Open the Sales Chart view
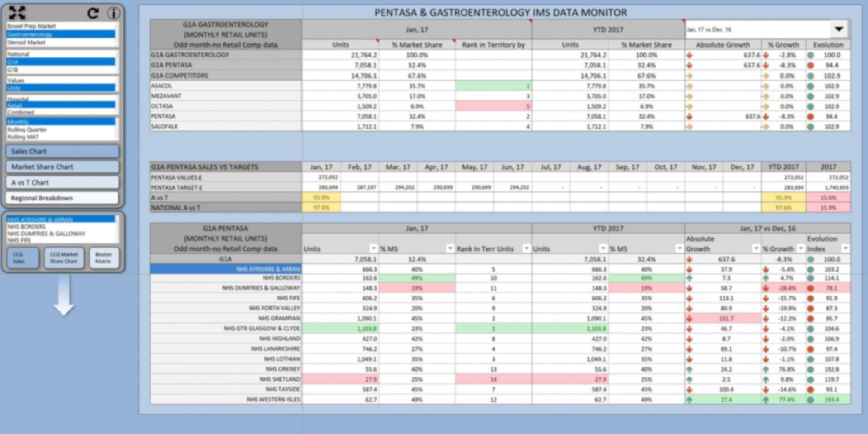This screenshot has width=868, height=434. click(62, 151)
